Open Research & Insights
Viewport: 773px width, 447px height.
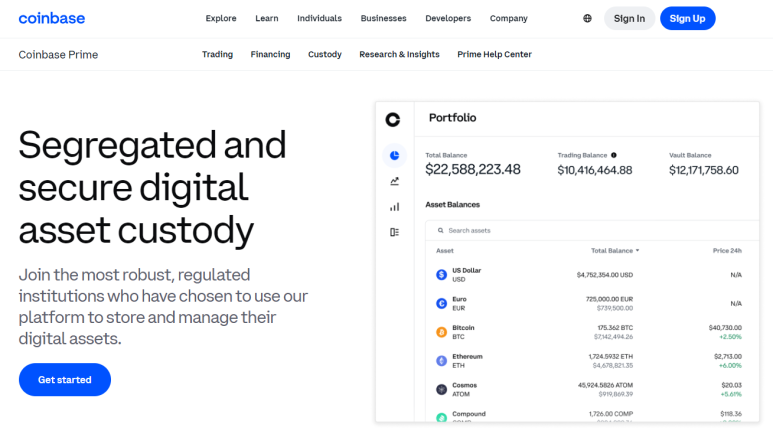pyautogui.click(x=399, y=54)
